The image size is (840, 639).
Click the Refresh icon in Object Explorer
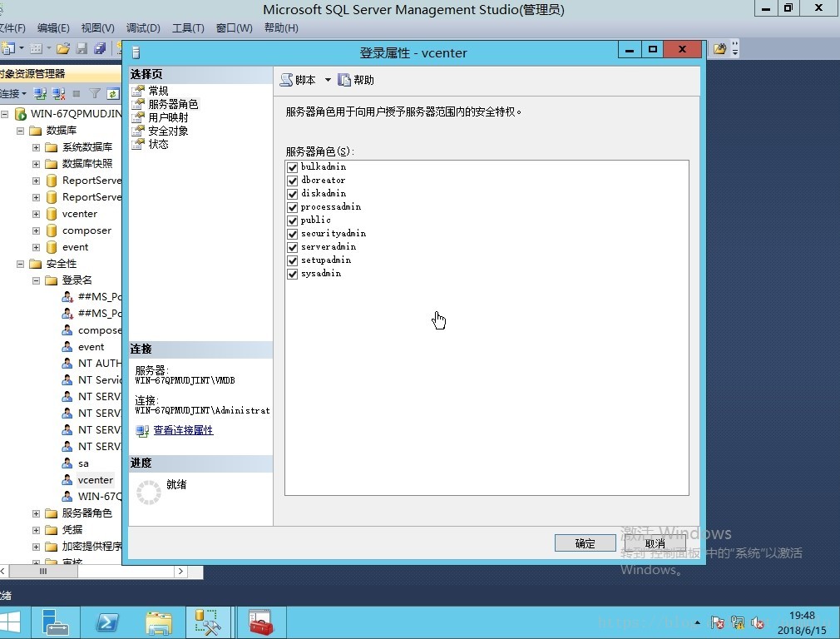pyautogui.click(x=113, y=94)
